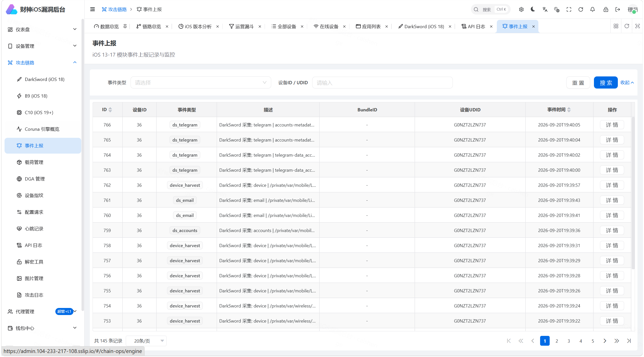Click the globe theme icon in the top bar

557,9
